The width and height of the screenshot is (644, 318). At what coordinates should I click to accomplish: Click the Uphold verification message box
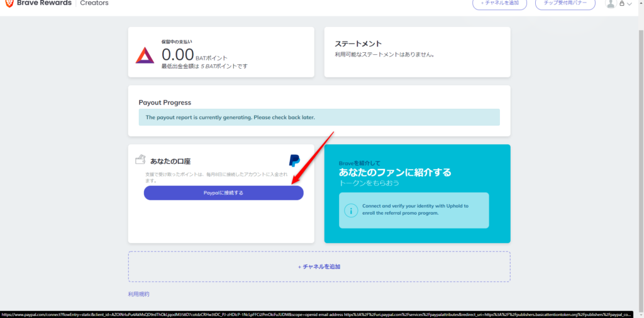point(413,210)
